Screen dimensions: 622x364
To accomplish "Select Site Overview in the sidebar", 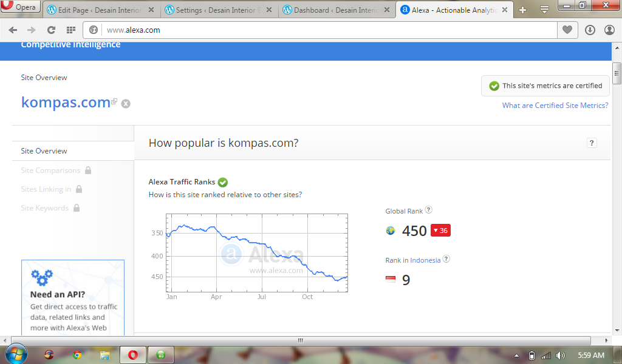I will pos(73,151).
